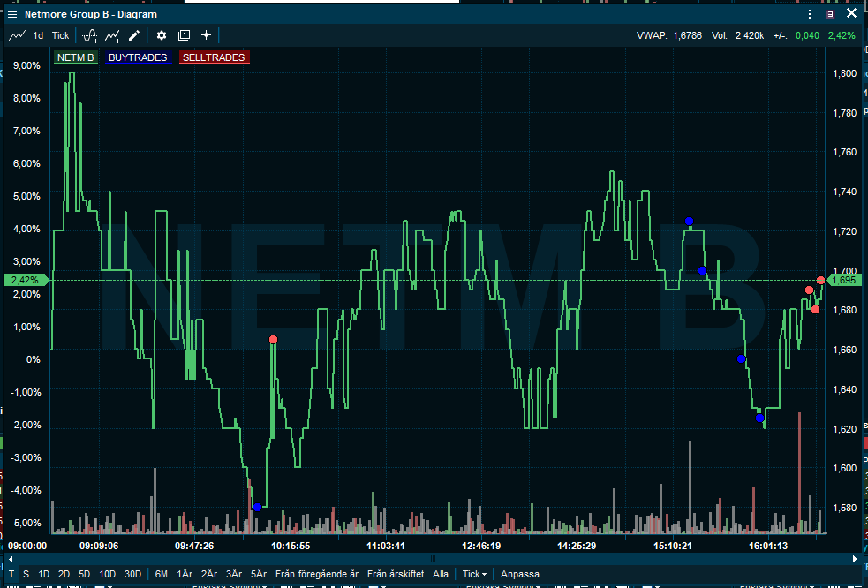The image size is (868, 588).
Task: Click the purple link-window icon
Action: [830, 14]
